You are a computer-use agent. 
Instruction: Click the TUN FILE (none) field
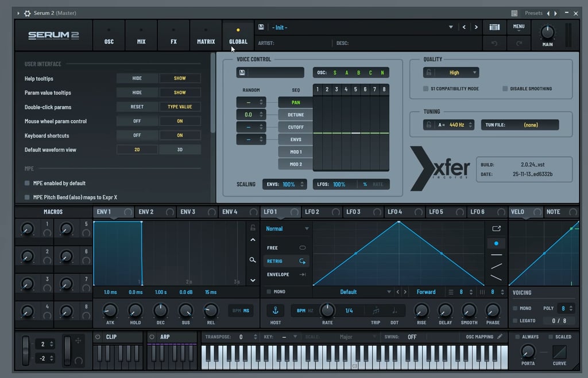coord(520,124)
